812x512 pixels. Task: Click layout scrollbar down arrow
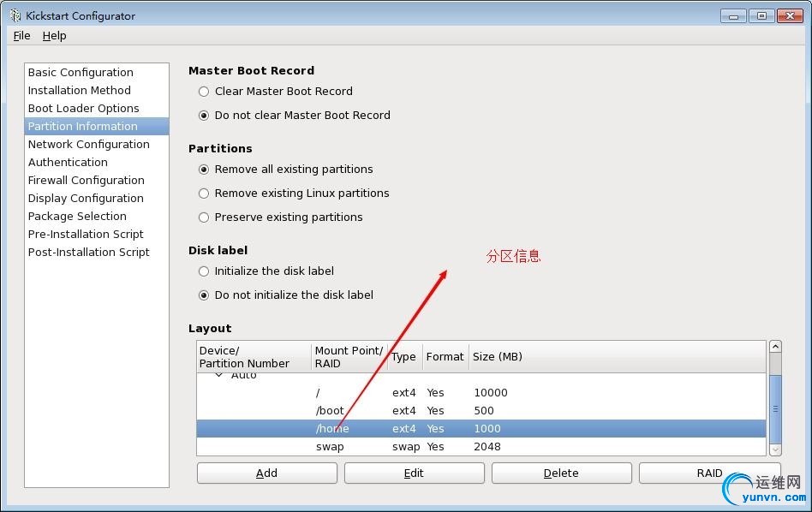[x=775, y=449]
